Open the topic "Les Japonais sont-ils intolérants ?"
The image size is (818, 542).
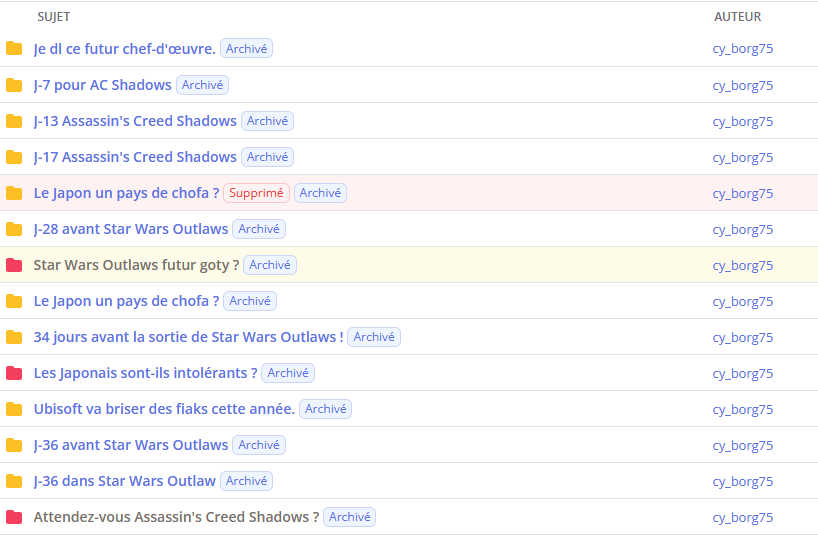pyautogui.click(x=145, y=373)
